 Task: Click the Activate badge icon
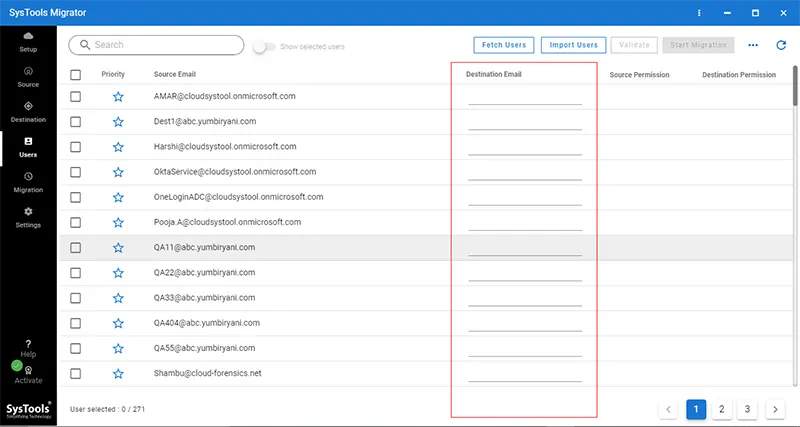tap(29, 371)
